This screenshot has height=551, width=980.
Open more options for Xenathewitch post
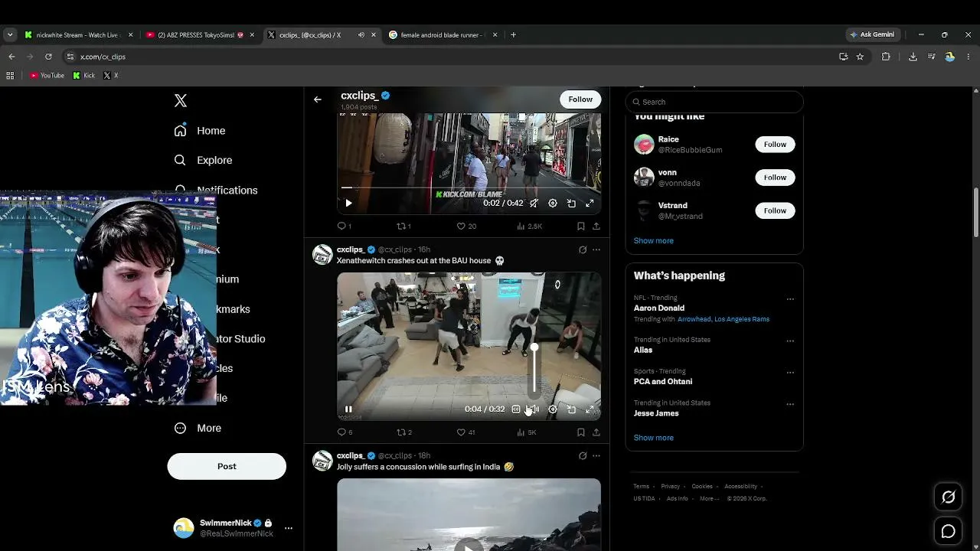(596, 249)
